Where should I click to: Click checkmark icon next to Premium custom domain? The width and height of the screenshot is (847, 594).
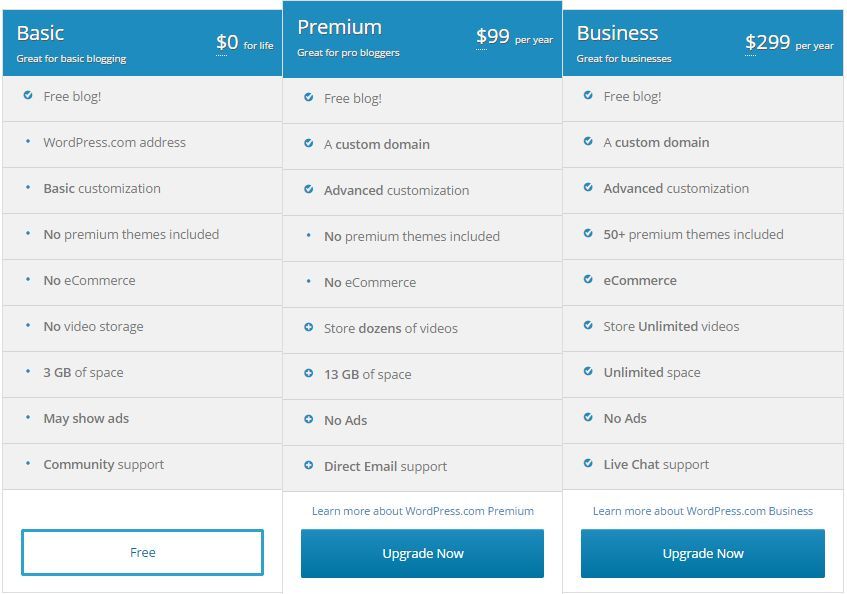(x=308, y=143)
